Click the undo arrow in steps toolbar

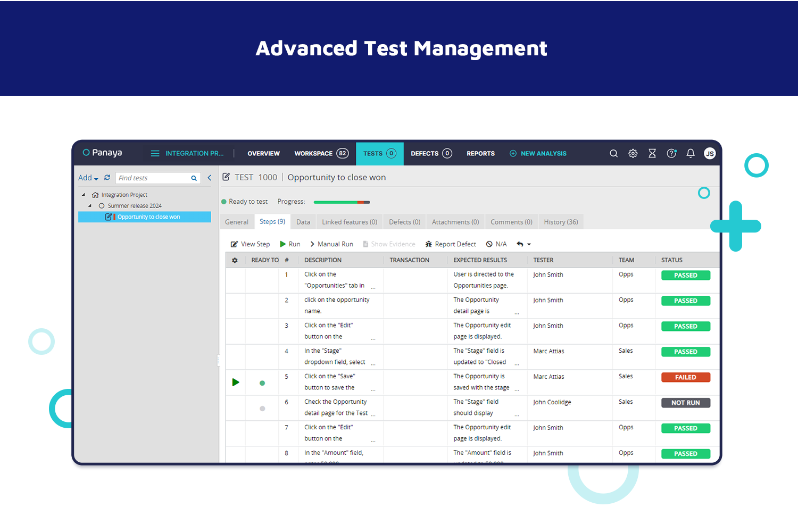[520, 244]
